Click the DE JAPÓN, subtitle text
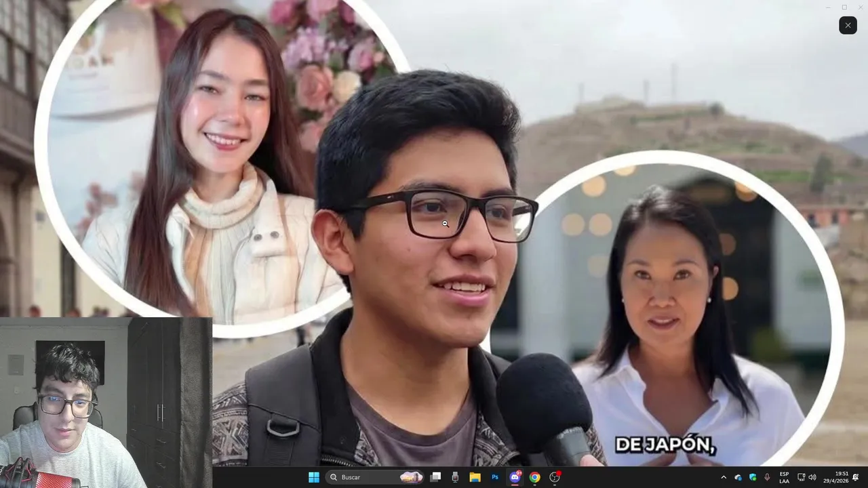The width and height of the screenshot is (868, 488). (x=665, y=445)
